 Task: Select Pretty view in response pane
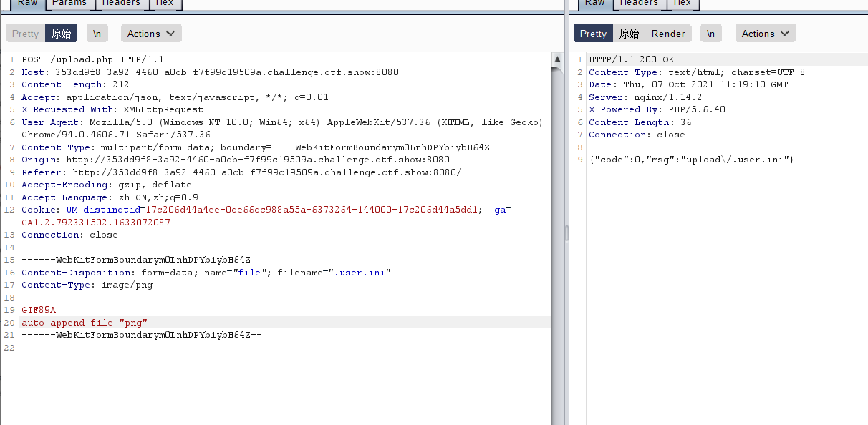click(x=593, y=34)
